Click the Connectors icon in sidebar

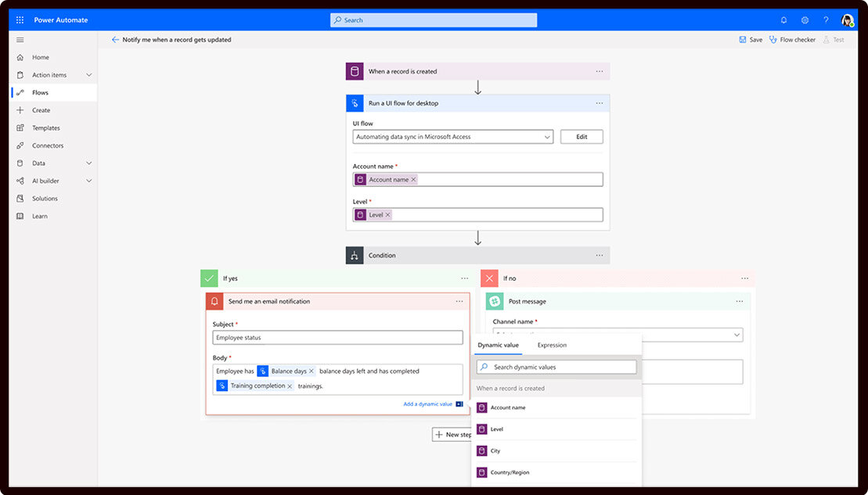coord(20,145)
